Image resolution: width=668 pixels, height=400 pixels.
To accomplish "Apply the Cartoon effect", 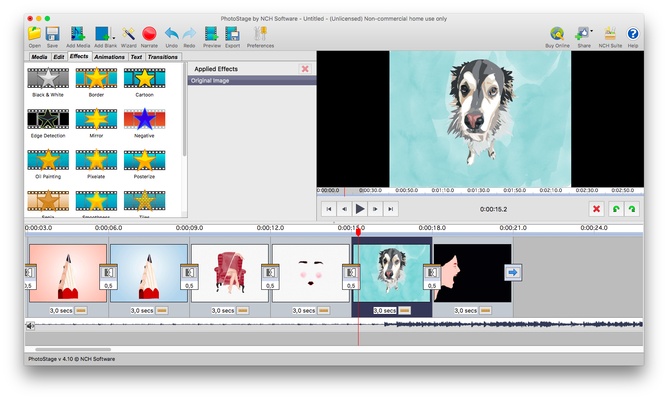I will [144, 83].
